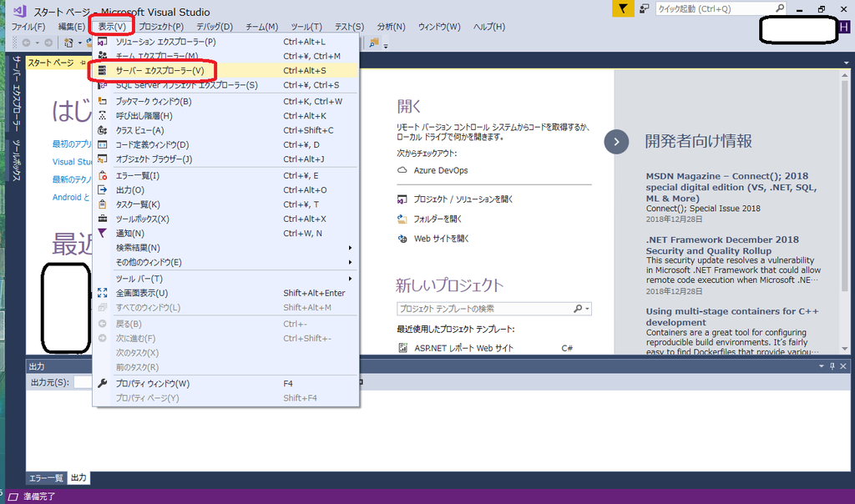Switch to the 出力 bottom tab
Screen dimensions: 855x504
[x=78, y=478]
